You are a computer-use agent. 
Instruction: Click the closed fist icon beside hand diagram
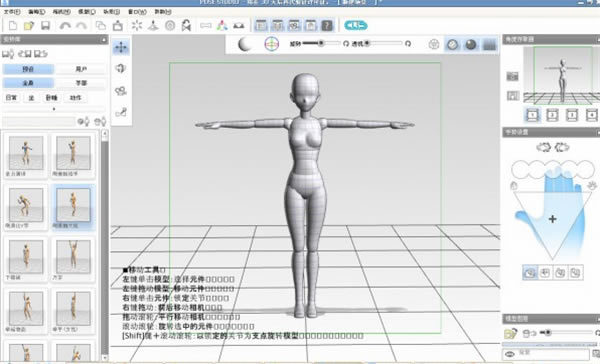point(514,186)
